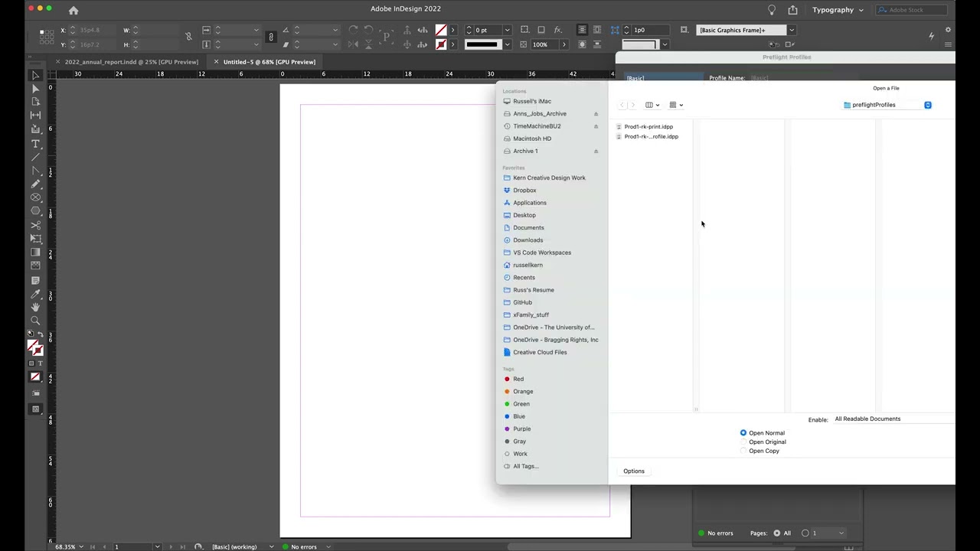
Task: Select the Rectangle Frame tool
Action: click(35, 197)
